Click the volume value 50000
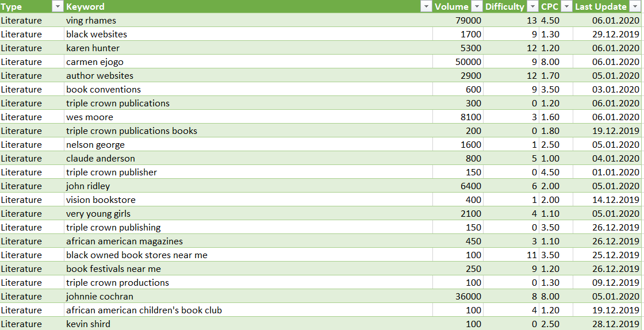The width and height of the screenshot is (644, 330). click(x=468, y=62)
